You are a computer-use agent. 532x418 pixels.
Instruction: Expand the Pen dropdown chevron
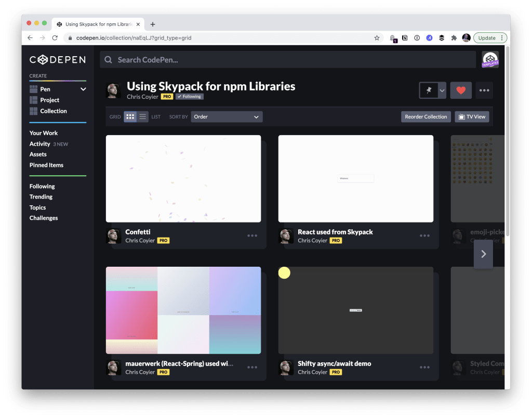(83, 89)
